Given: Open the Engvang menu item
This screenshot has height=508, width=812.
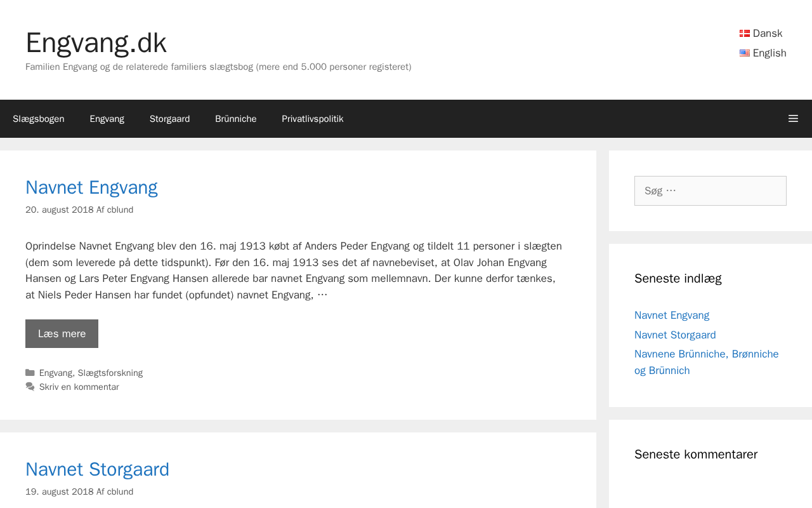Looking at the screenshot, I should point(107,119).
